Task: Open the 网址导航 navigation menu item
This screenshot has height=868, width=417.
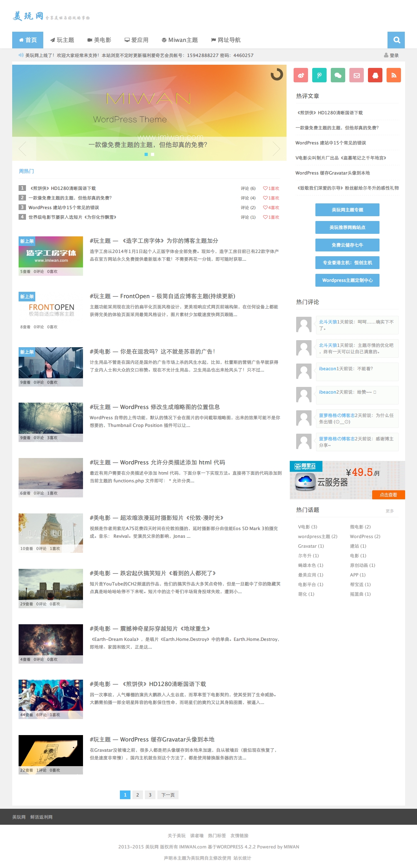Action: pos(226,40)
